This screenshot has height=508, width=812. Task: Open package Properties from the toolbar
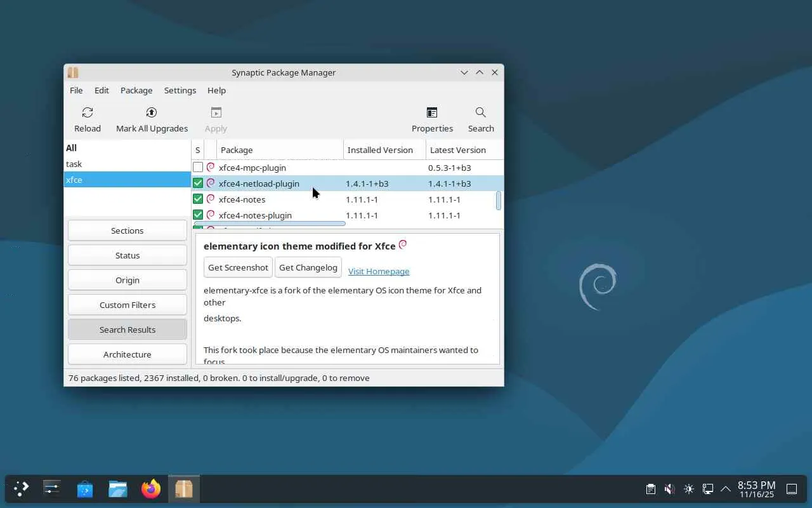coord(432,112)
